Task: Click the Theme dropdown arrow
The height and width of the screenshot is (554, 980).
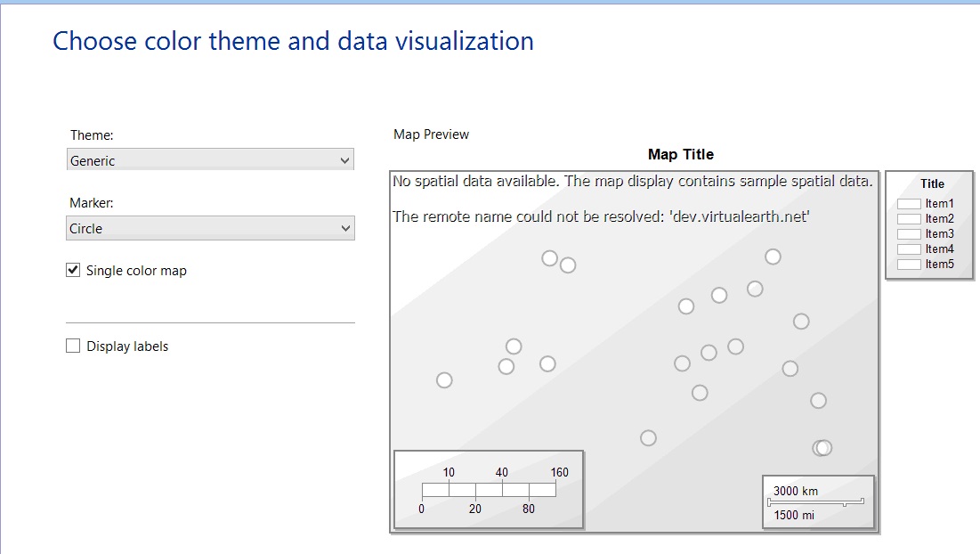Action: pyautogui.click(x=345, y=160)
